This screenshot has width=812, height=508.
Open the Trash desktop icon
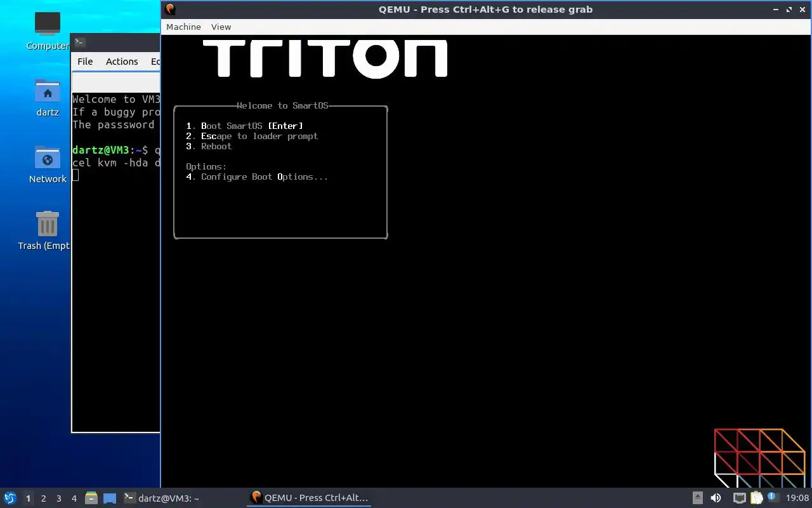click(x=48, y=231)
